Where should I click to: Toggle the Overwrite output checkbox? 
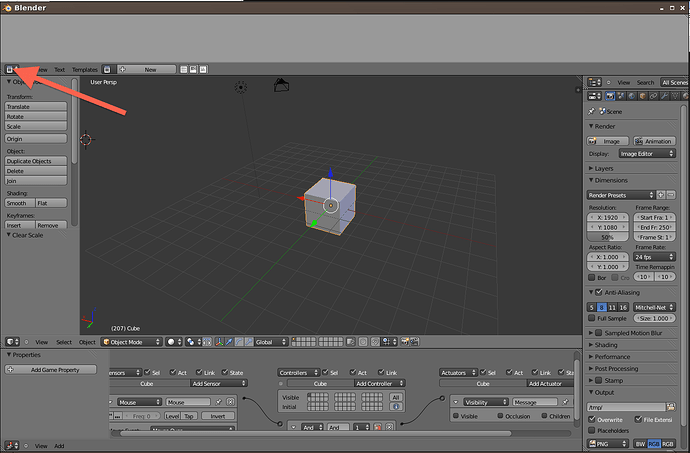592,419
